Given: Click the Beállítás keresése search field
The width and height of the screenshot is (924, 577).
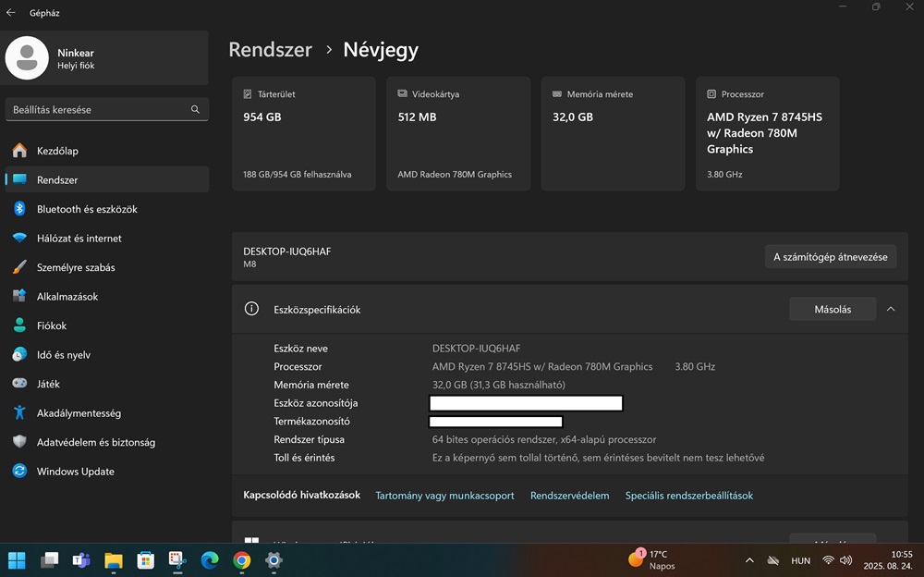Looking at the screenshot, I should pos(97,110).
